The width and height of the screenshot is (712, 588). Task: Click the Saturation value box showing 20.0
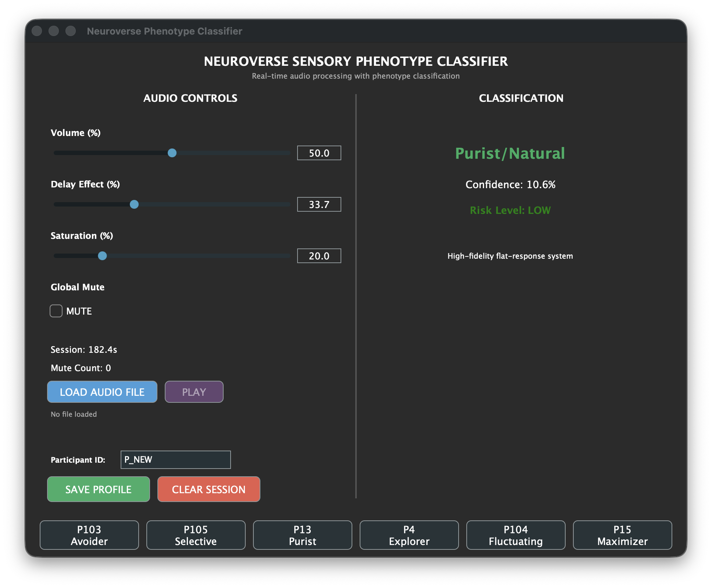pyautogui.click(x=318, y=256)
